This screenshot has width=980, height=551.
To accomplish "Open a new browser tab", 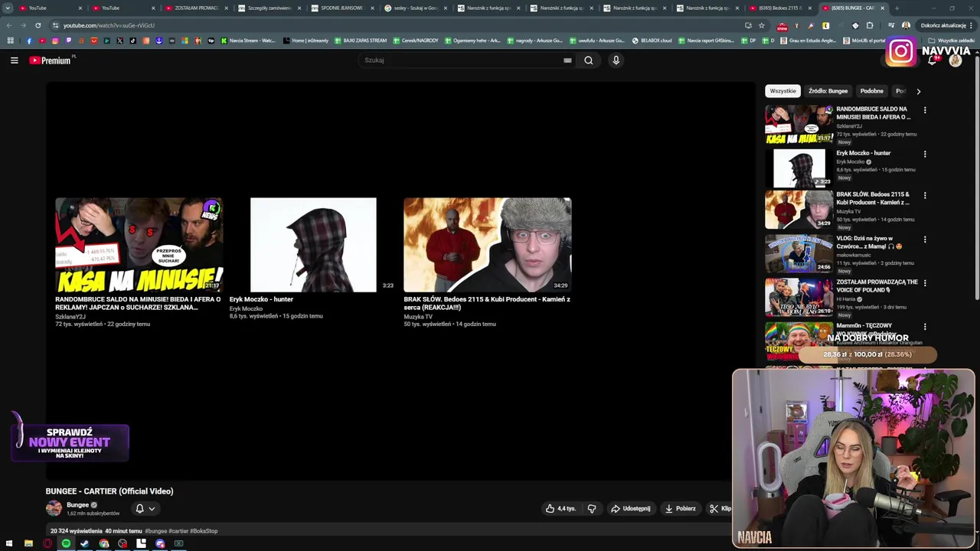I will (897, 8).
